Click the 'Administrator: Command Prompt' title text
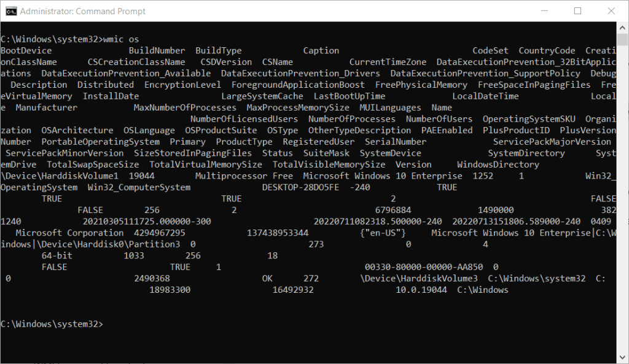 (83, 11)
